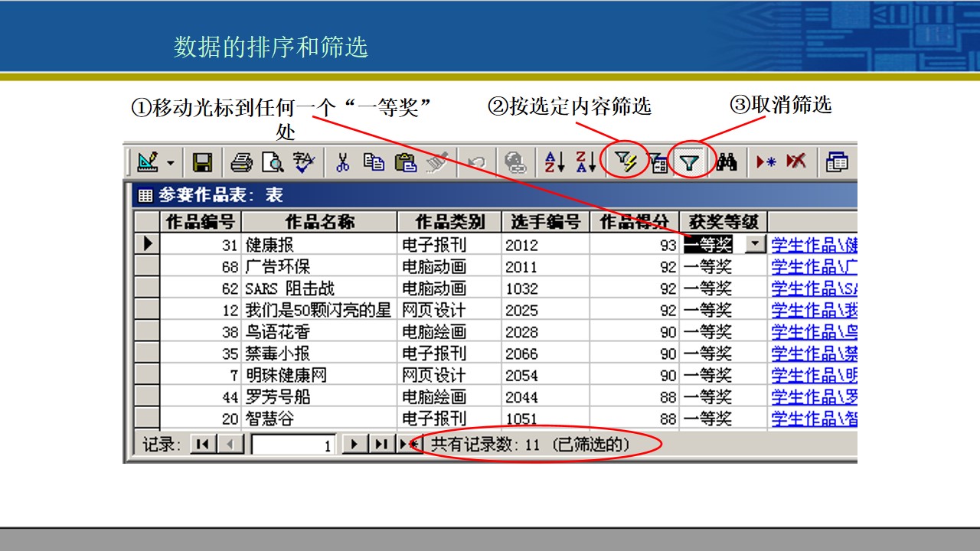This screenshot has width=980, height=551.
Task: Click the 获奖等级 column header
Action: (x=724, y=222)
